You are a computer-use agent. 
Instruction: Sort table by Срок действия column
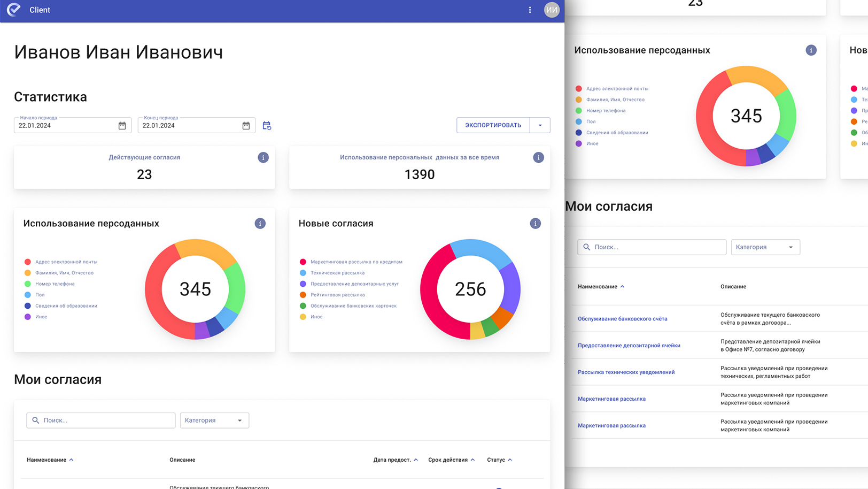pos(451,460)
